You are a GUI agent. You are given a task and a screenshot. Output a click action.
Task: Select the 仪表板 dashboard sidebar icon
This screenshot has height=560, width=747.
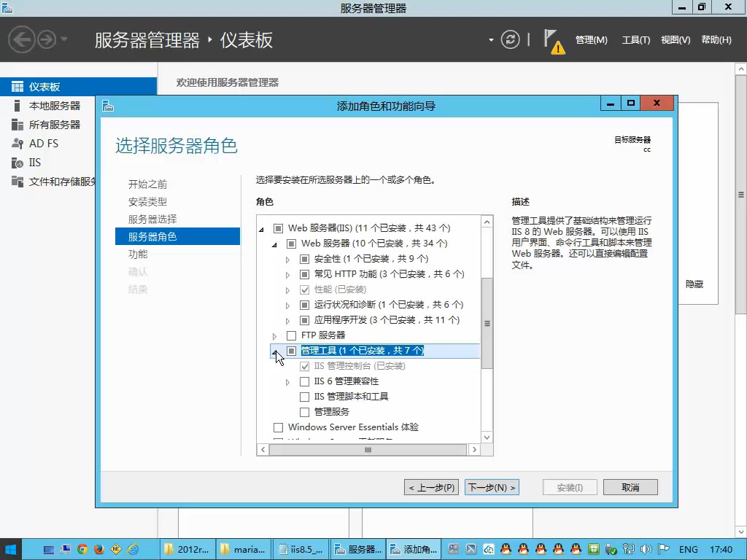point(18,87)
